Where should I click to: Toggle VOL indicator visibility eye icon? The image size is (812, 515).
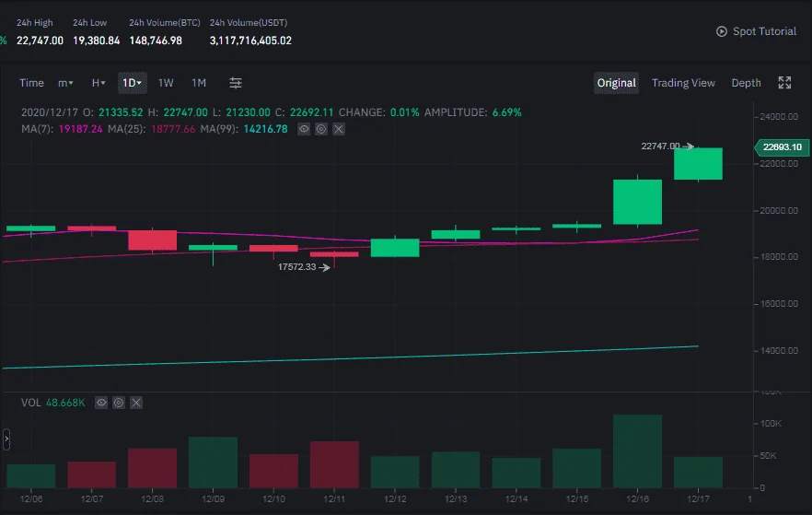coord(101,403)
